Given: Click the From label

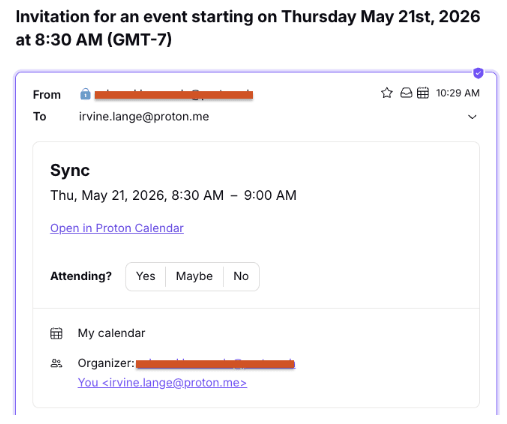Looking at the screenshot, I should click(x=47, y=95).
